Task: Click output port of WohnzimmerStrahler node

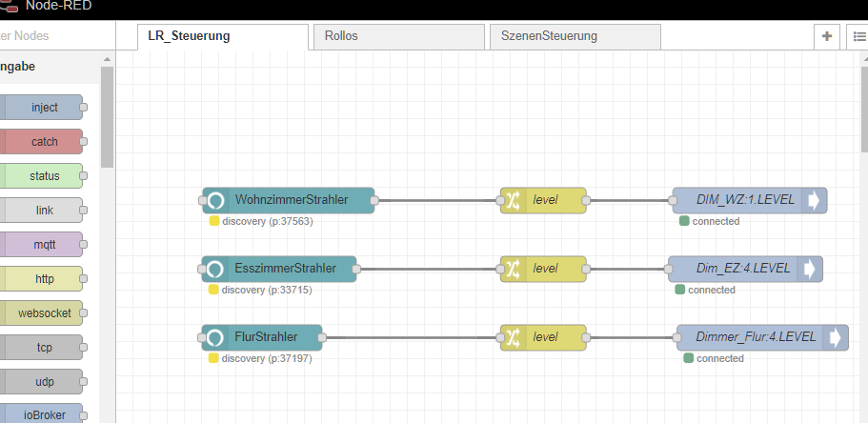Action: tap(374, 200)
